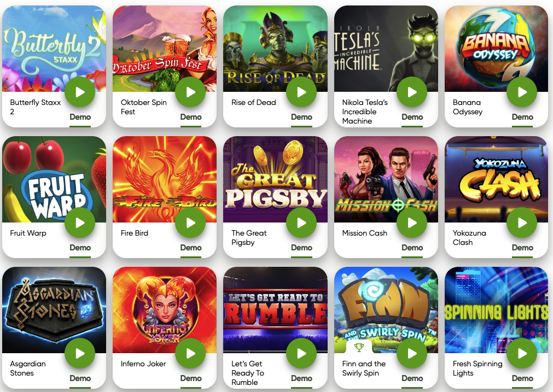Select the Yokozuna Clash artwork thumbnail

point(496,179)
